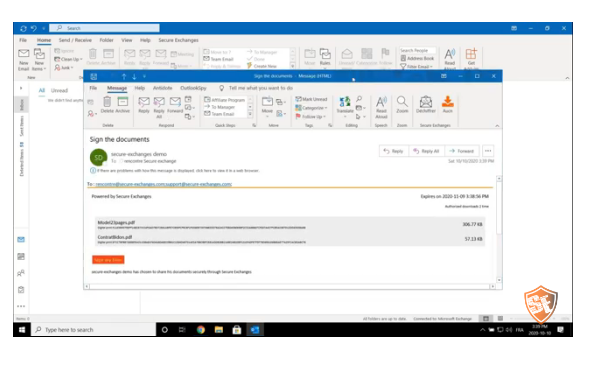This screenshot has height=373, width=589.
Task: Click the orange sign files button
Action: coord(108,260)
